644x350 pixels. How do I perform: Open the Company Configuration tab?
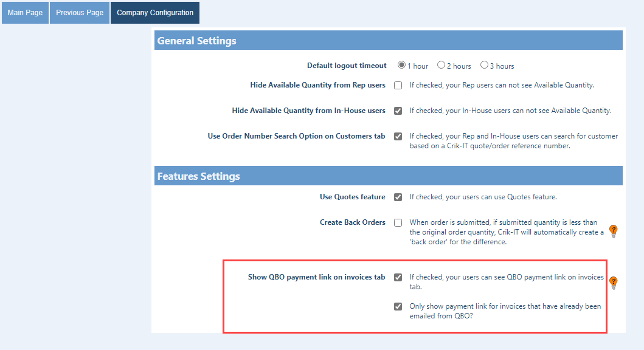pyautogui.click(x=155, y=13)
